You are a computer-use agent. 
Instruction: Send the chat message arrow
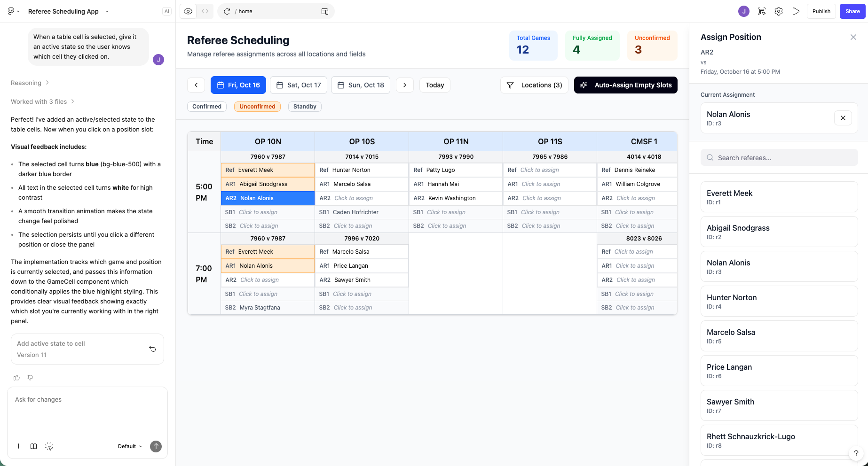pos(156,446)
